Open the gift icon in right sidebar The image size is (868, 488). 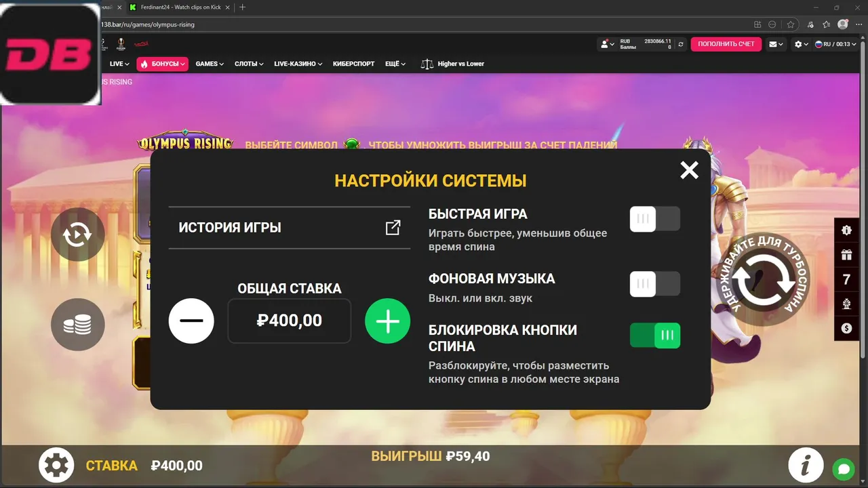tap(846, 255)
